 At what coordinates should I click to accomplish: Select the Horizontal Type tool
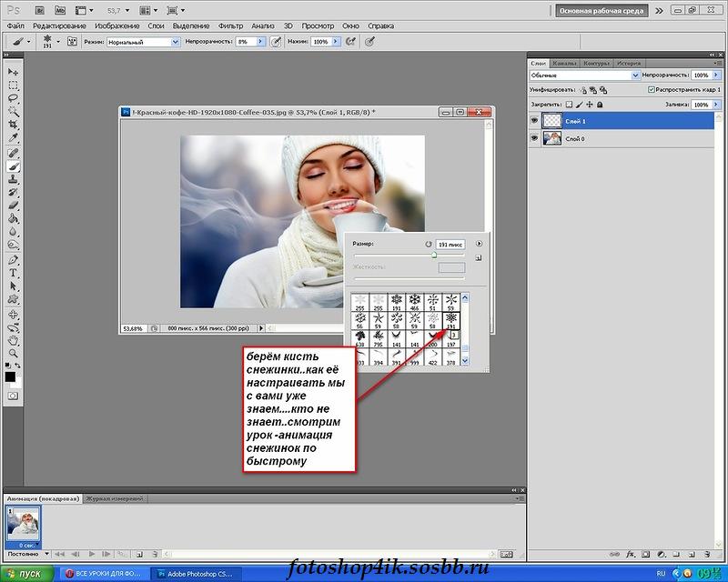[x=14, y=273]
